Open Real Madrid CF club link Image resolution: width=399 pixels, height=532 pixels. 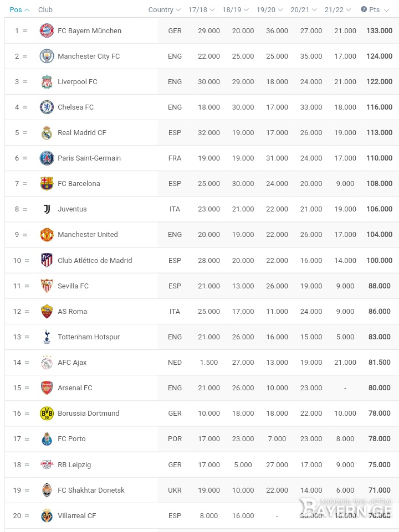pos(82,133)
